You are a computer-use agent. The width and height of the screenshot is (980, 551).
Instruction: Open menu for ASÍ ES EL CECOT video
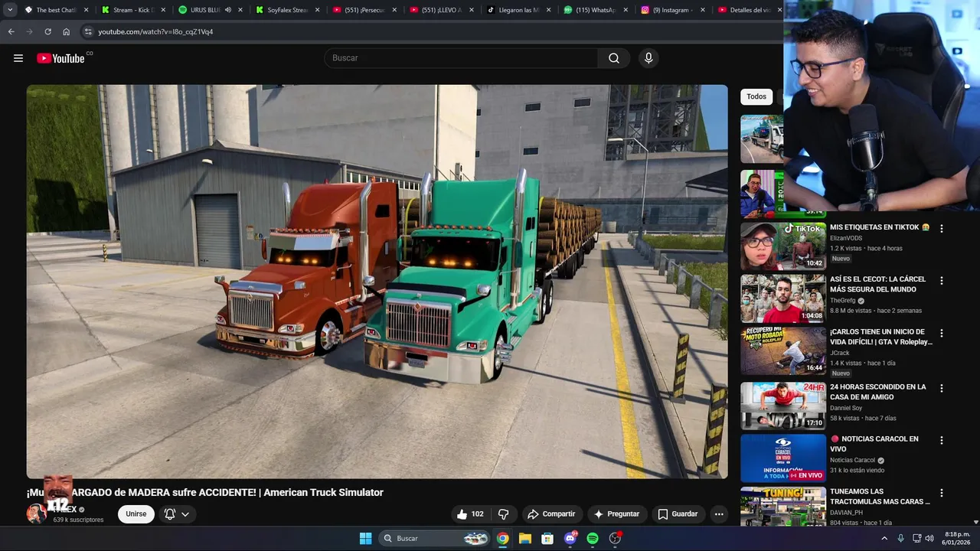click(942, 281)
